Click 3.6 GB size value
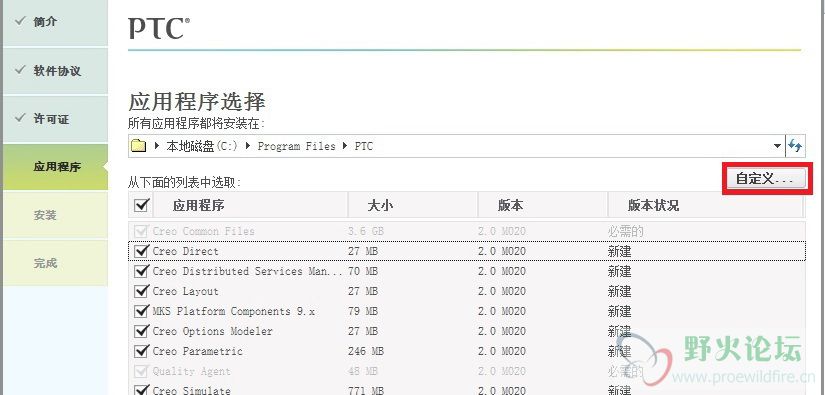Viewport: 825px width, 395px height. point(366,231)
